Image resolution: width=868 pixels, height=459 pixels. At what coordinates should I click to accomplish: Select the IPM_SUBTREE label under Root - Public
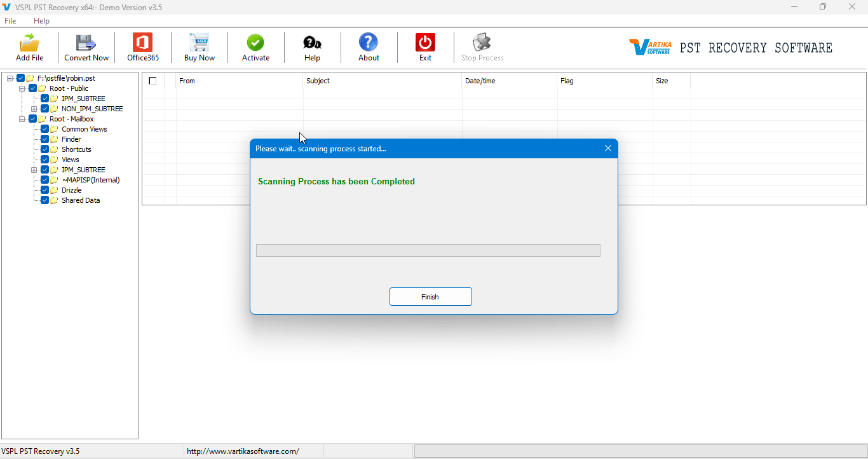83,99
